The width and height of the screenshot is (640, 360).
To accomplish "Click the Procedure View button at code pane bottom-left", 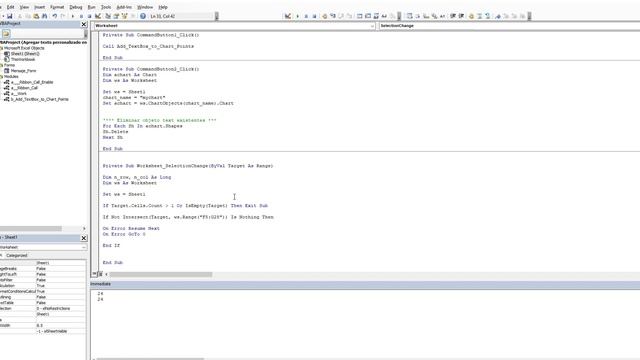I will point(95,274).
